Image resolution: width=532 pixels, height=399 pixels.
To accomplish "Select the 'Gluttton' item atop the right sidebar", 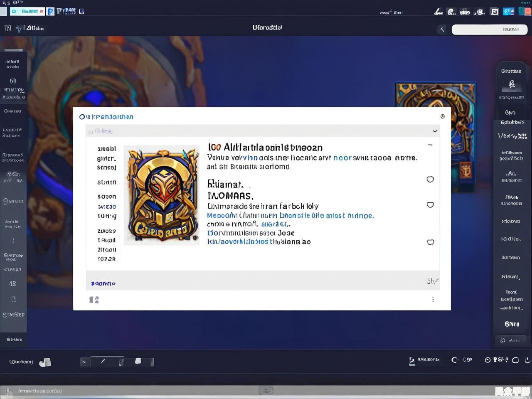I will [511, 71].
